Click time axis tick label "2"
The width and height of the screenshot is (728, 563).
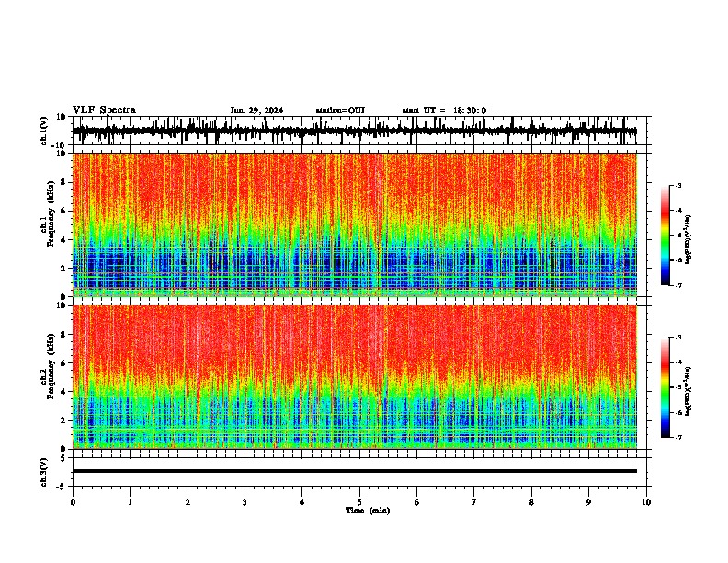pyautogui.click(x=188, y=502)
